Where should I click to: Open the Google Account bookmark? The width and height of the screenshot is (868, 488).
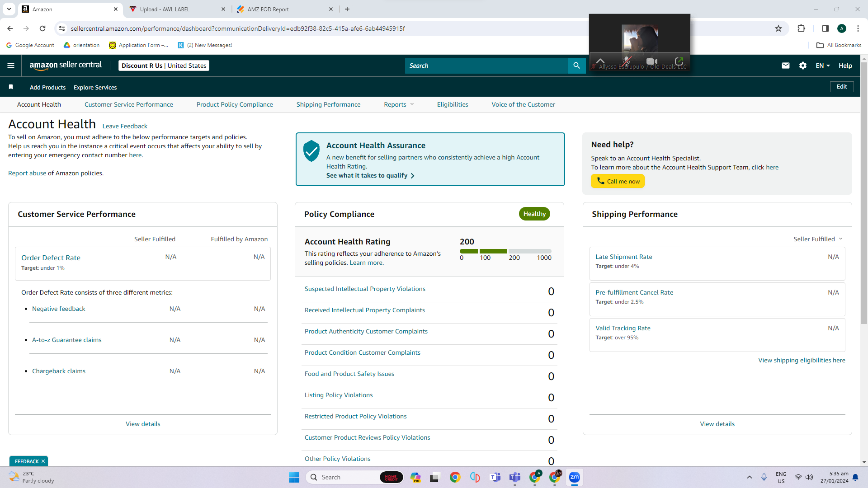click(30, 45)
